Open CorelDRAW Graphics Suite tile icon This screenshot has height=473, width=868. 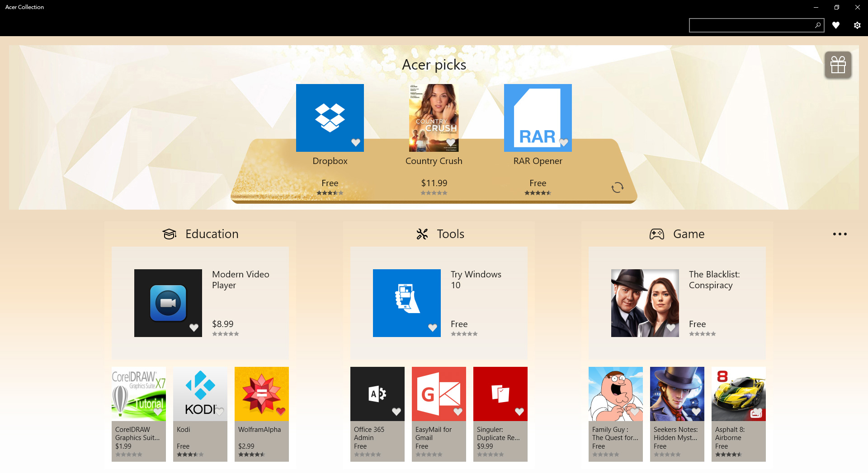[x=139, y=394]
